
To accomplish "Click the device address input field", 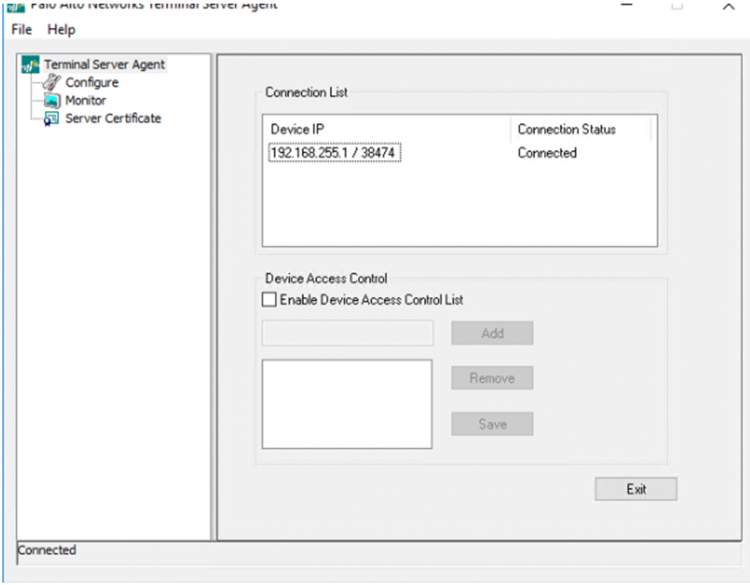I will [348, 333].
